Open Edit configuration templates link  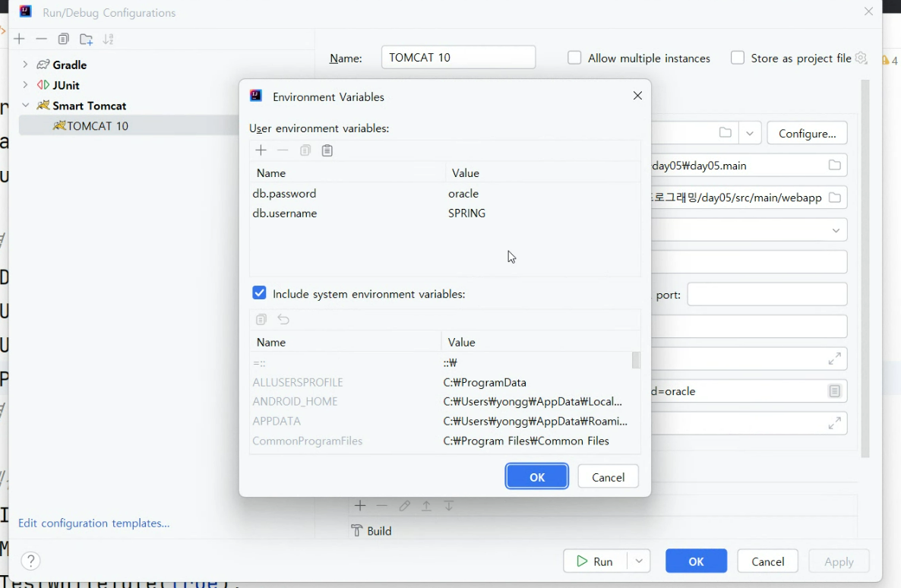pos(93,523)
